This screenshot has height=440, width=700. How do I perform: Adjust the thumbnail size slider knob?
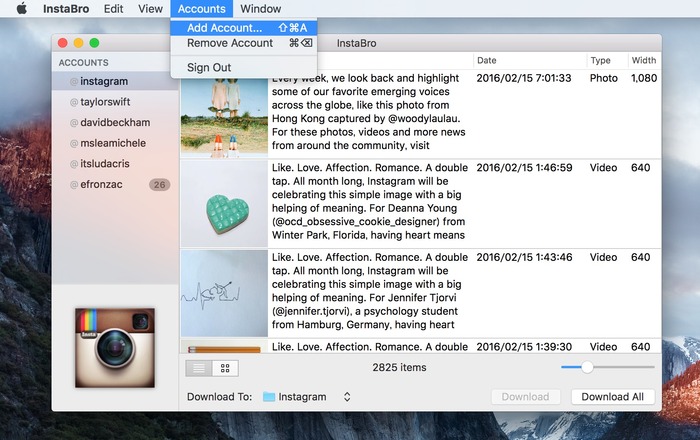587,367
